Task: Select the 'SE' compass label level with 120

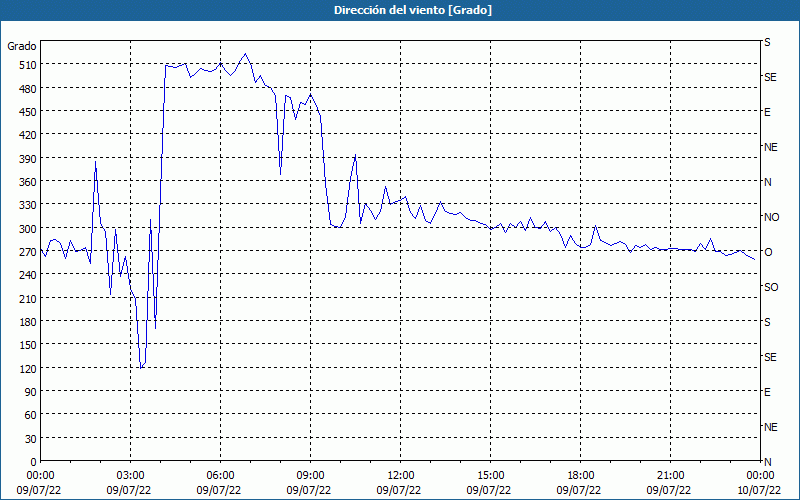Action: 770,357
